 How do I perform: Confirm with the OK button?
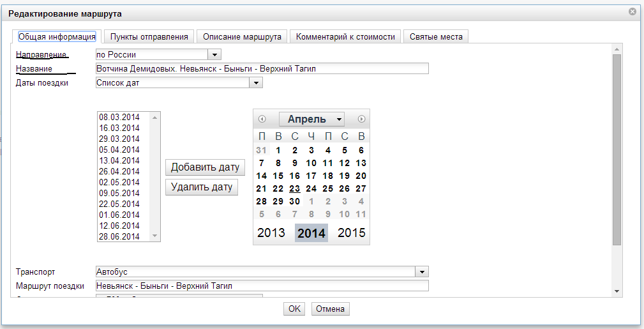pyautogui.click(x=294, y=309)
